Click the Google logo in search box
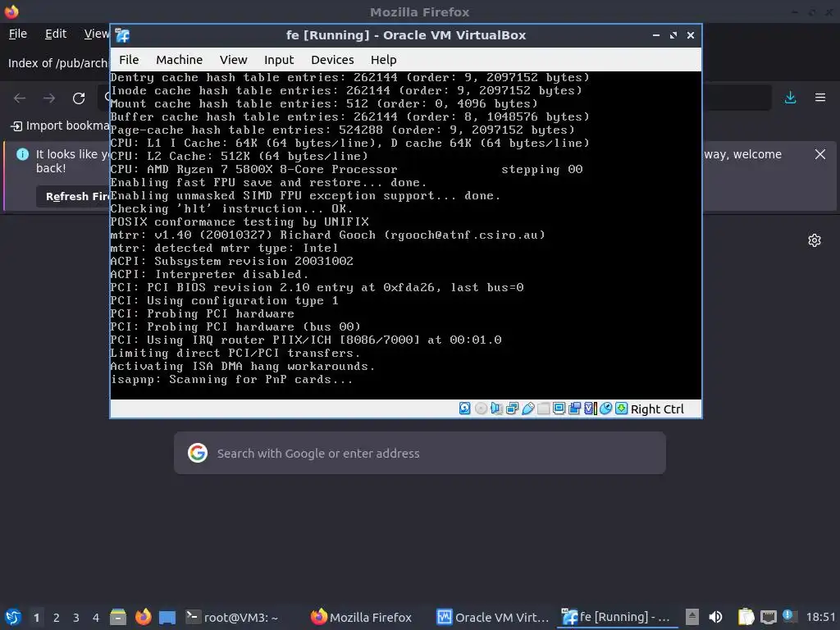Viewport: 840px width, 630px height. tap(198, 453)
